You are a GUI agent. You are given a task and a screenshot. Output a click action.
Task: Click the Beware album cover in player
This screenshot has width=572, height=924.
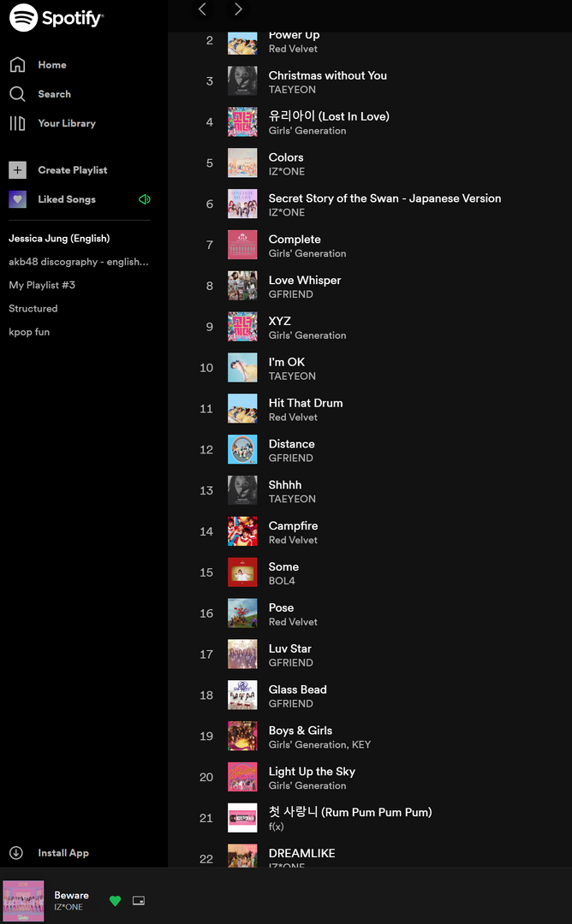24,900
